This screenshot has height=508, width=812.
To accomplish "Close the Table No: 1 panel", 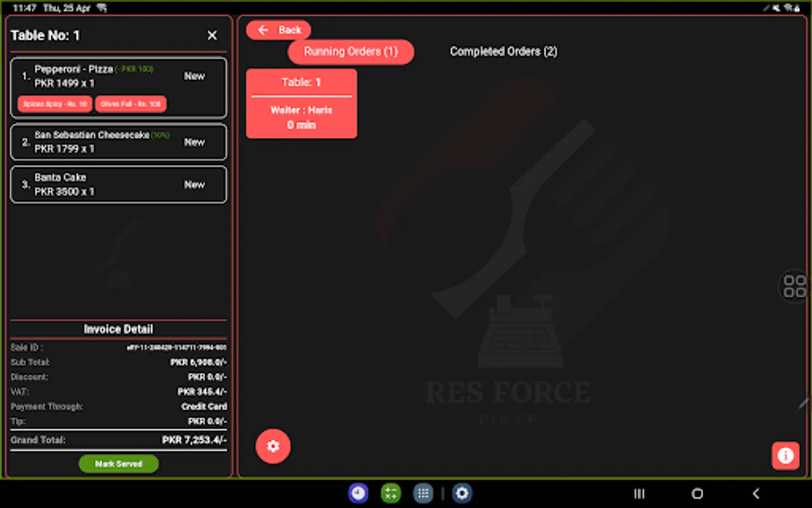I will 211,35.
